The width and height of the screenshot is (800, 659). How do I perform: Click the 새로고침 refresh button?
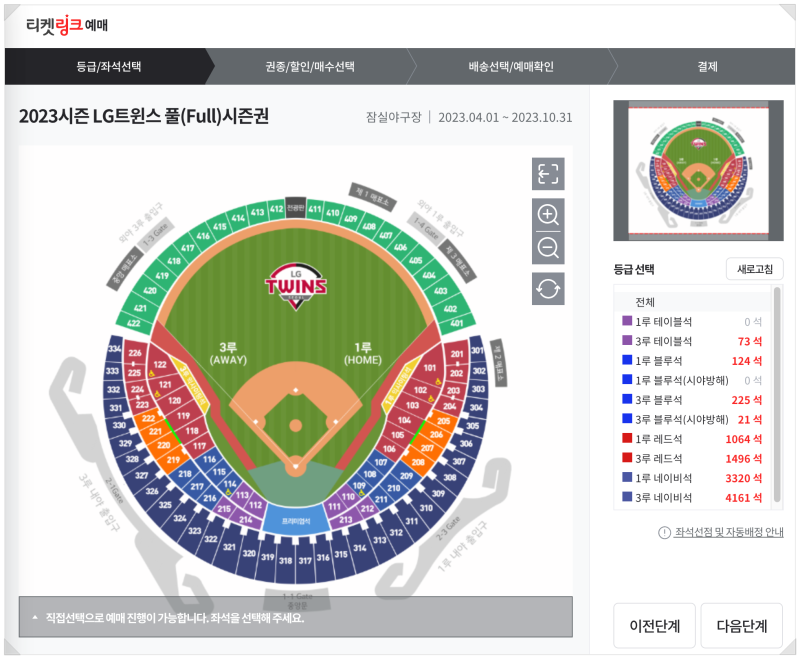point(755,269)
